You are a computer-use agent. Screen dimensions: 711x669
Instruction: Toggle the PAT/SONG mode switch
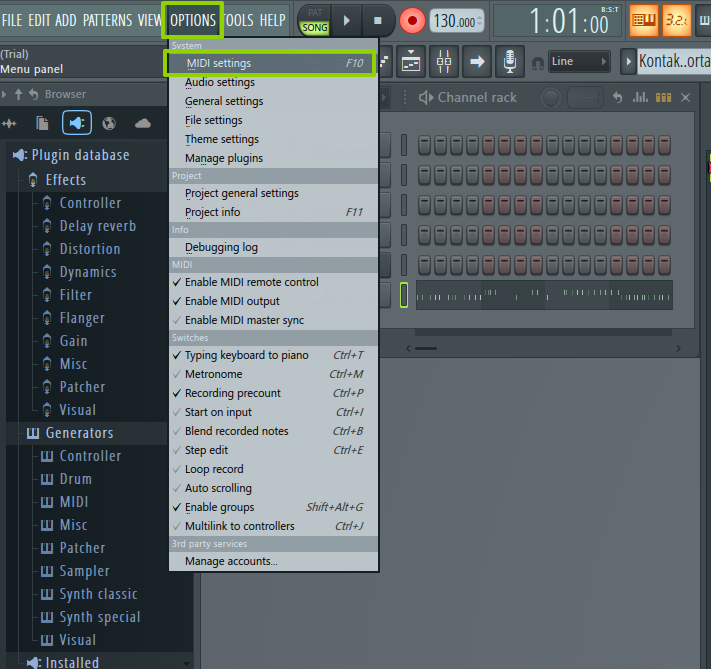(x=314, y=20)
